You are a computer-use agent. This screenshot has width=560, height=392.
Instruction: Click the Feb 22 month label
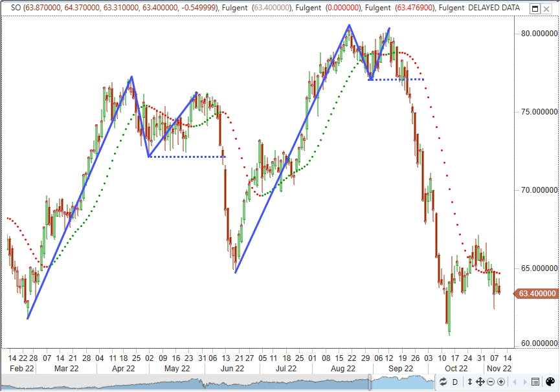pos(22,369)
